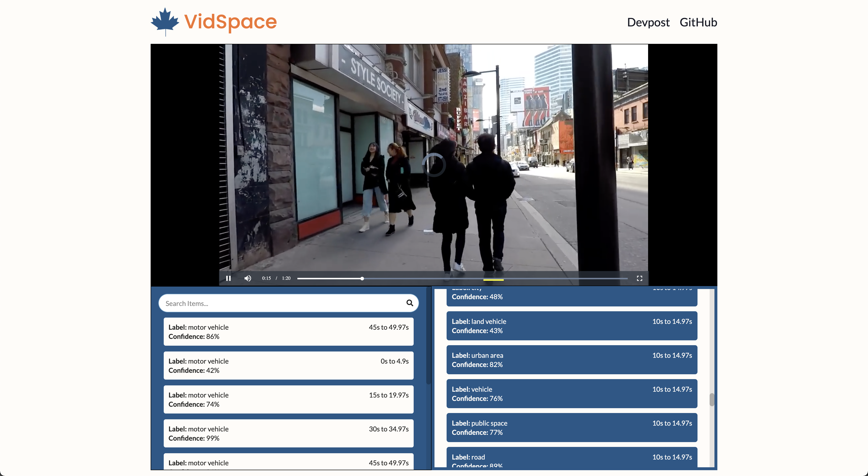
Task: Mute the video volume speaker icon
Action: point(248,278)
